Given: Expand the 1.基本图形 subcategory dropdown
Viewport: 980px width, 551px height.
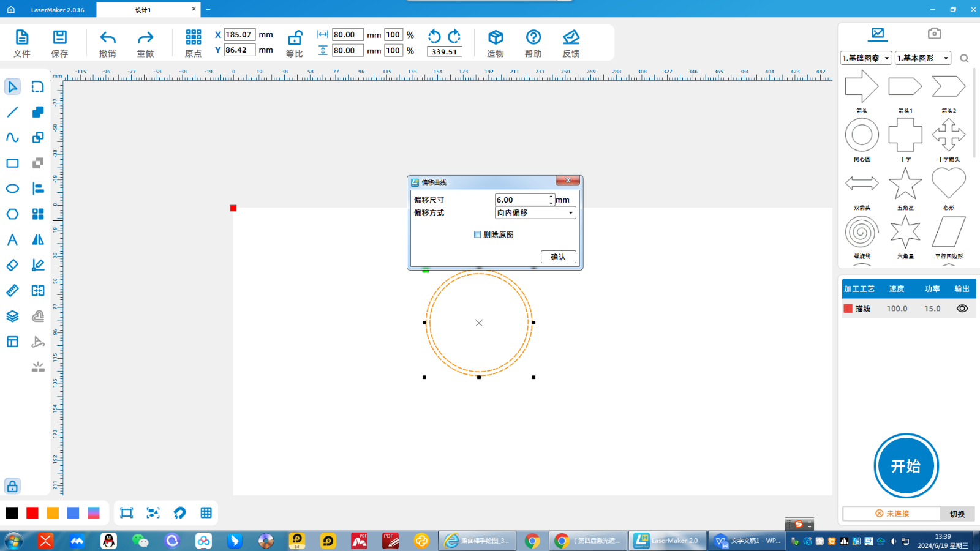Looking at the screenshot, I should pos(922,58).
